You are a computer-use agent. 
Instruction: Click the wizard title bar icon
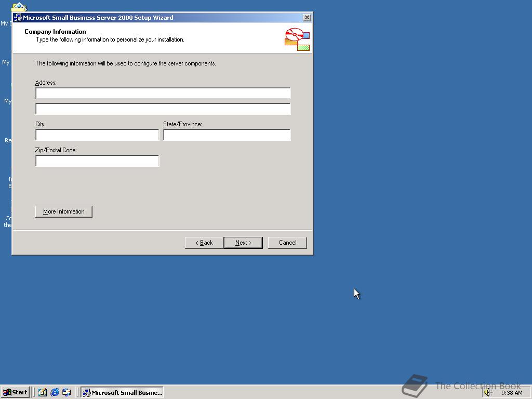point(18,18)
